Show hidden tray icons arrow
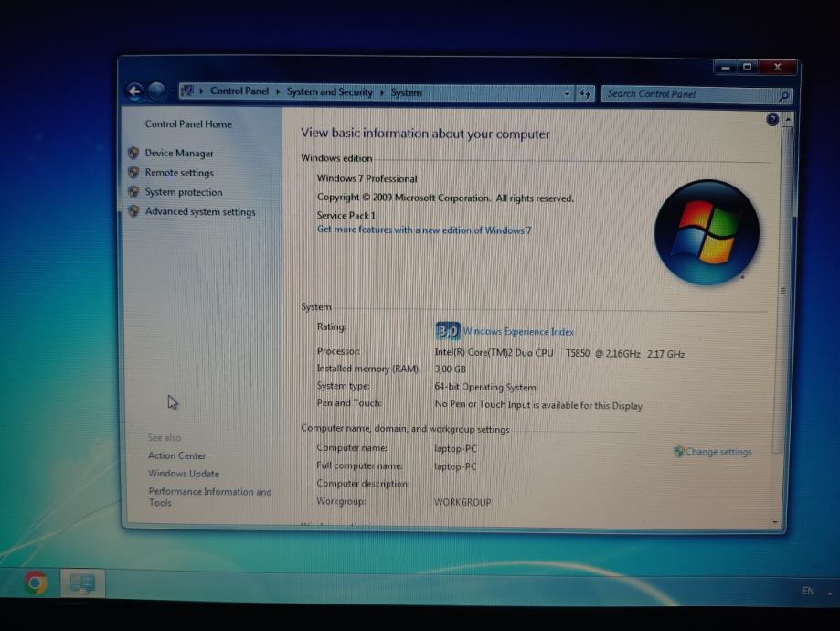This screenshot has height=631, width=840. coord(830,593)
